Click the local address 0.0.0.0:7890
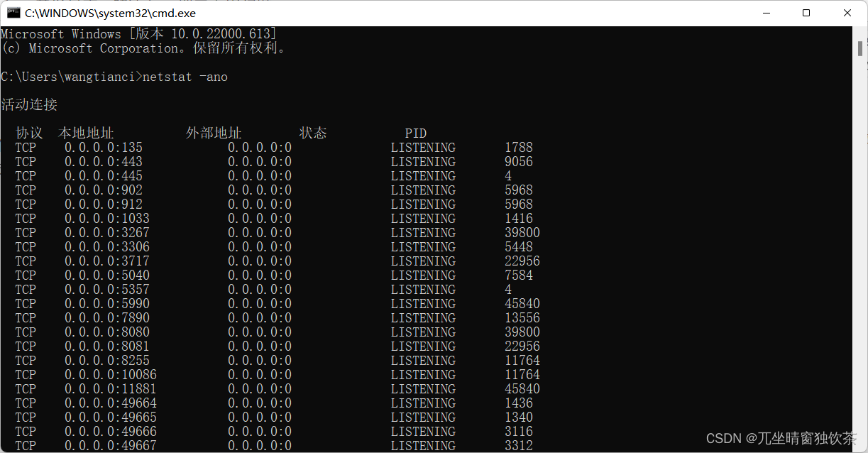The height and width of the screenshot is (453, 868). click(x=107, y=318)
